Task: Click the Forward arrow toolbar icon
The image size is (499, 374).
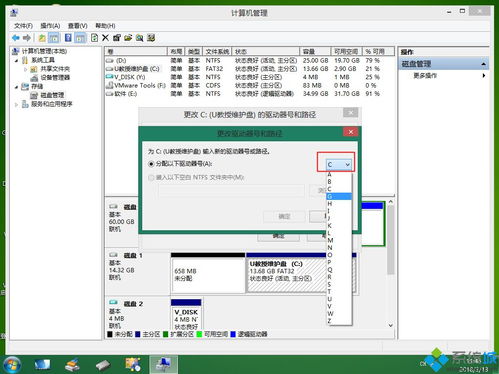Action: pos(27,38)
